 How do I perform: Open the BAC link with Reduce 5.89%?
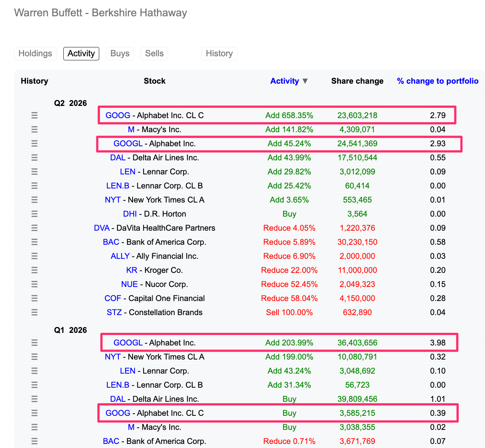tap(111, 242)
